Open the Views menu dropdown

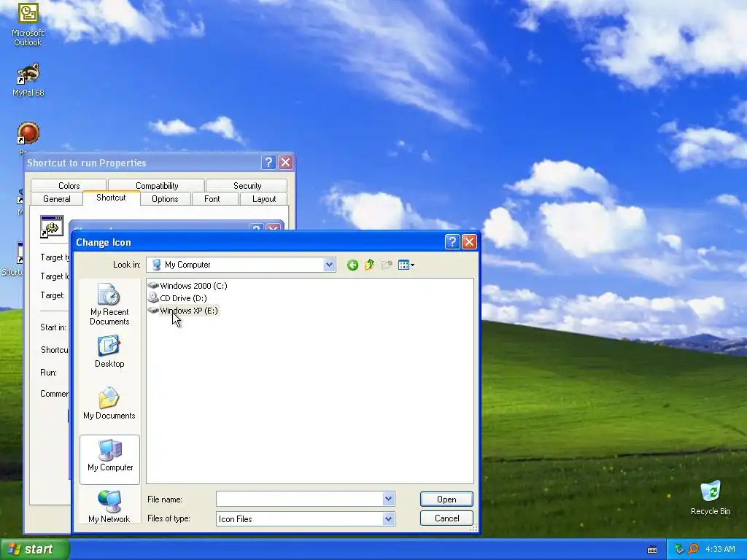[x=406, y=265]
